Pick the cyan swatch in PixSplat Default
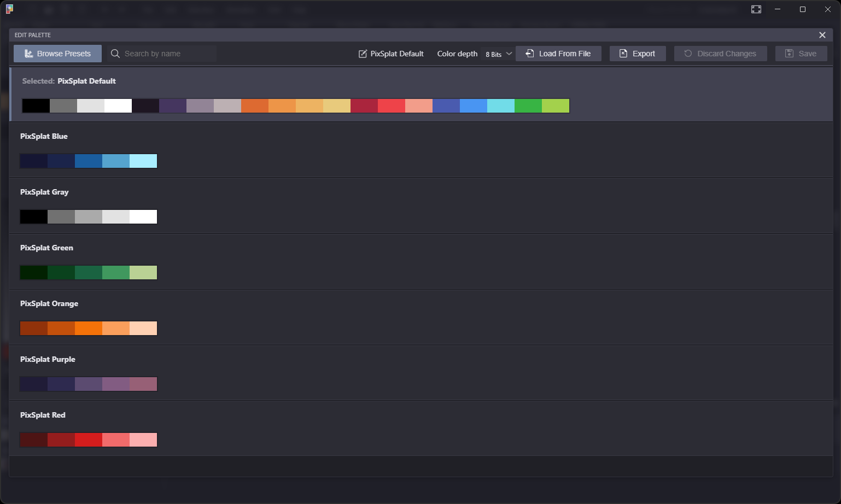 point(501,106)
